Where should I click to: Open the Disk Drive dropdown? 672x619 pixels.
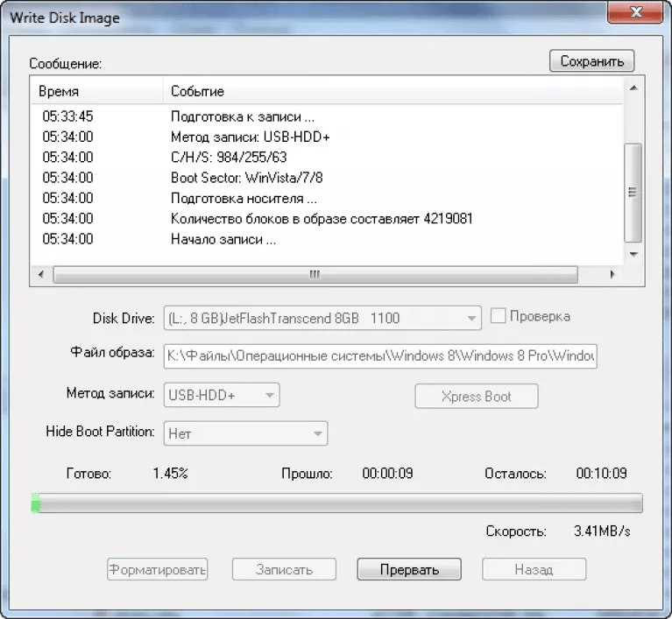[322, 318]
